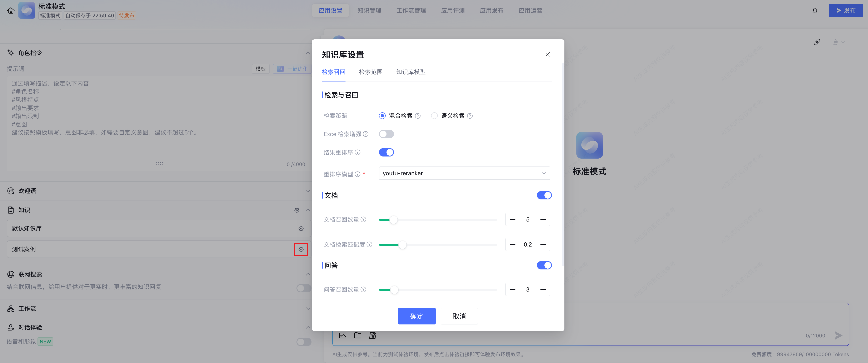
Task: Disable the 文档 section toggle
Action: (544, 195)
